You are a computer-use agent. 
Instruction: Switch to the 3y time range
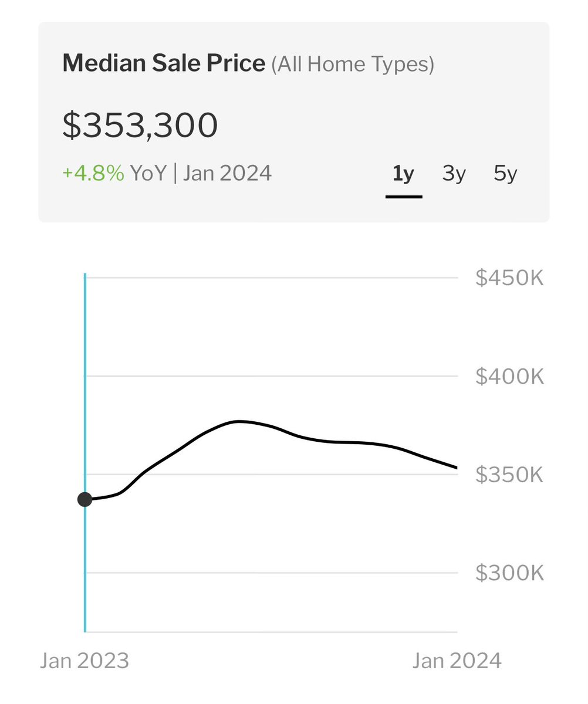[454, 174]
